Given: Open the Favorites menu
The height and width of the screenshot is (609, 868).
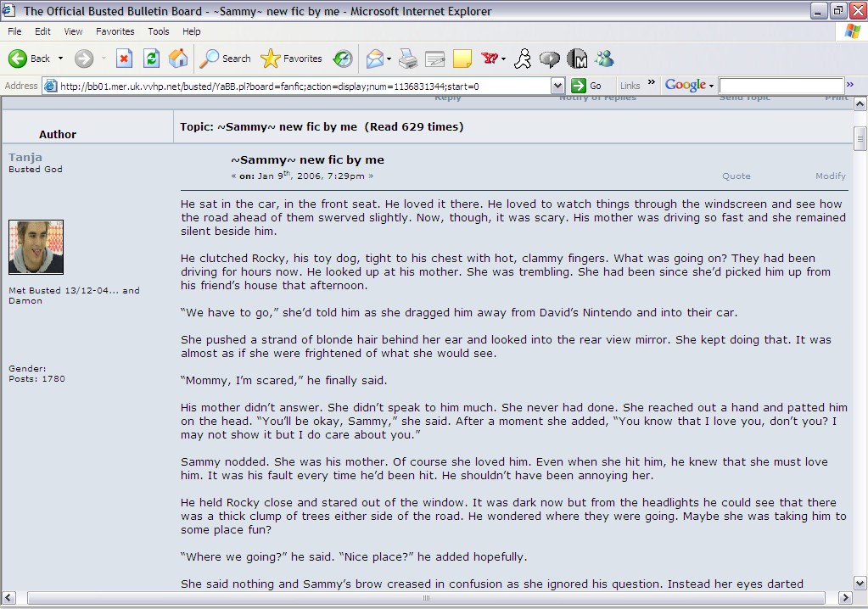Looking at the screenshot, I should pos(115,31).
